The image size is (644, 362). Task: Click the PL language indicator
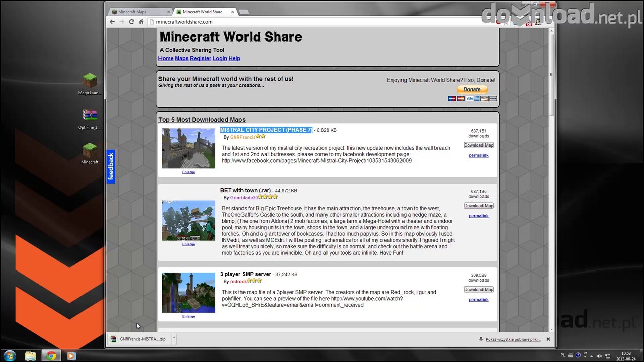click(563, 356)
